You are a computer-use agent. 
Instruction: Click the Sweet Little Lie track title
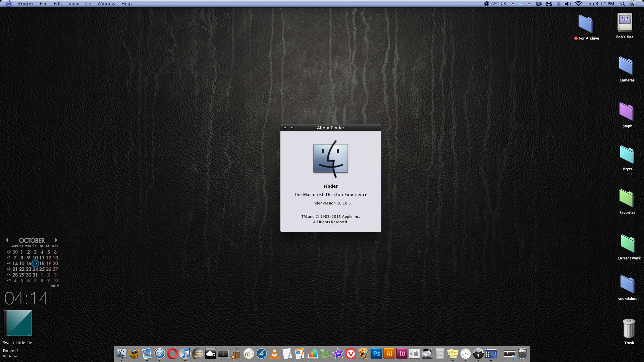17,343
